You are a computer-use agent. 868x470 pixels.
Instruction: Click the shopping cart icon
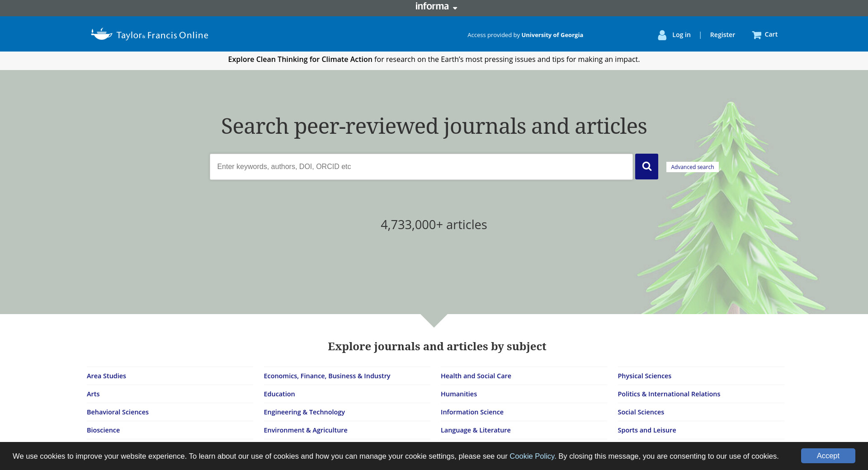[x=756, y=35]
